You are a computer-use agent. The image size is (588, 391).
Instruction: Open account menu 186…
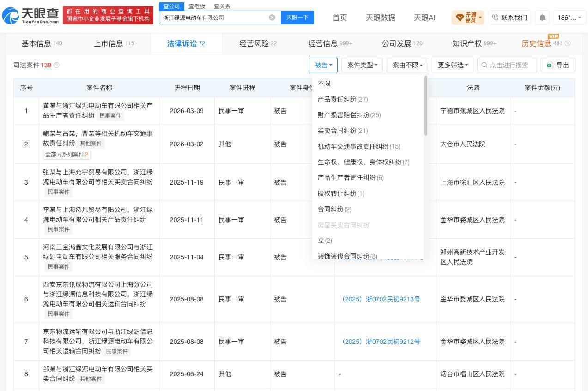point(570,18)
